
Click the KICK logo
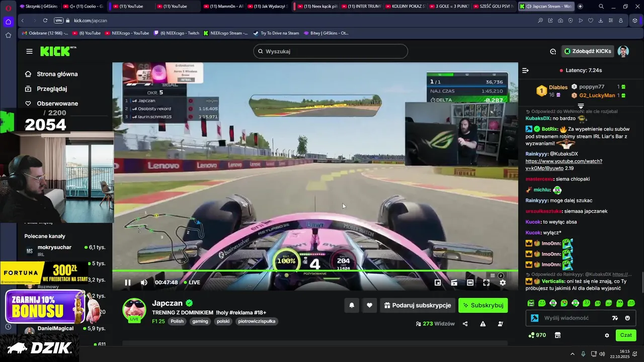point(58,51)
